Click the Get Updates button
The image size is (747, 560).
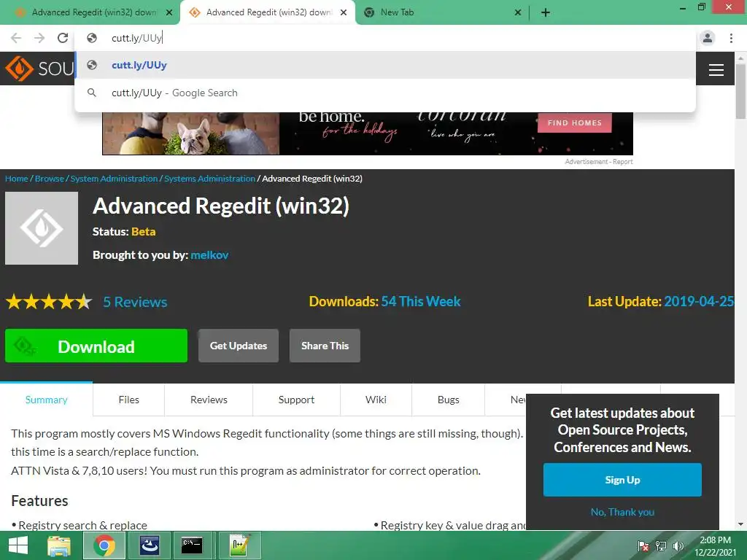[239, 346]
